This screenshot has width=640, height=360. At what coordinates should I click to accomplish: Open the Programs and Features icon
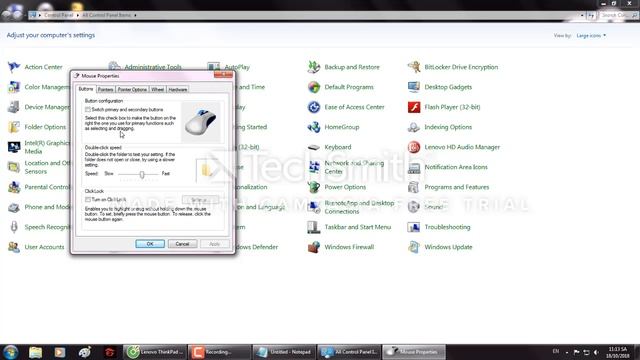click(x=414, y=187)
